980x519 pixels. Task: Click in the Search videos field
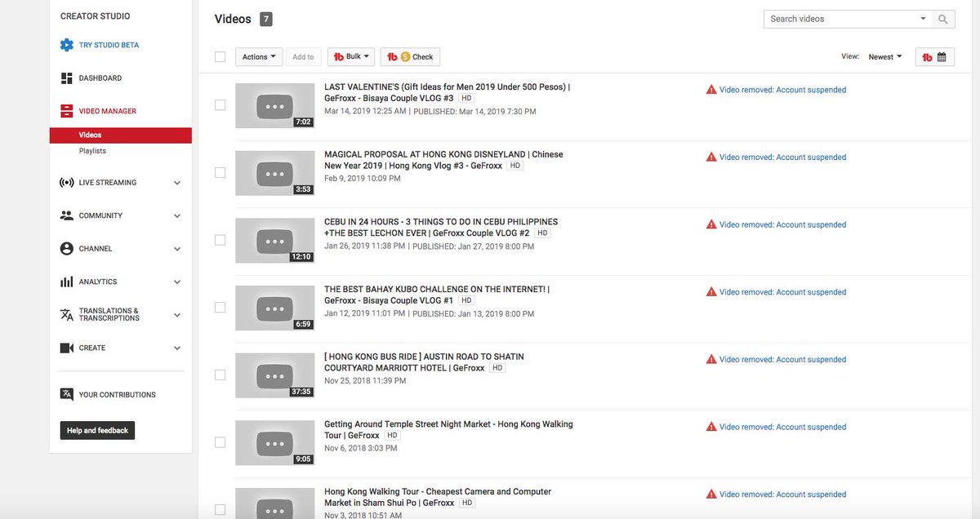(840, 19)
